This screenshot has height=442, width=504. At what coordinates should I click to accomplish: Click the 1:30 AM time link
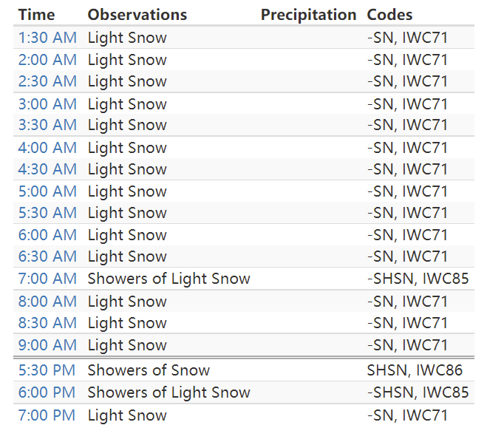pyautogui.click(x=47, y=38)
